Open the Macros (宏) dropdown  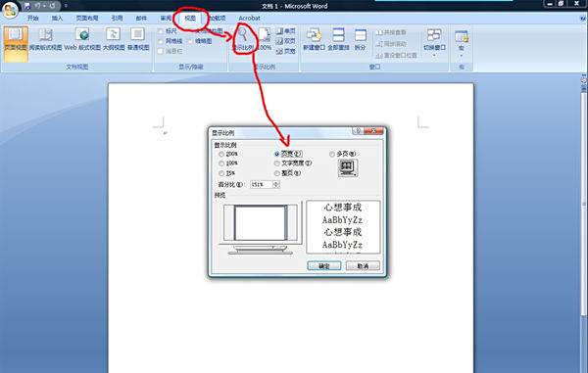pyautogui.click(x=462, y=43)
